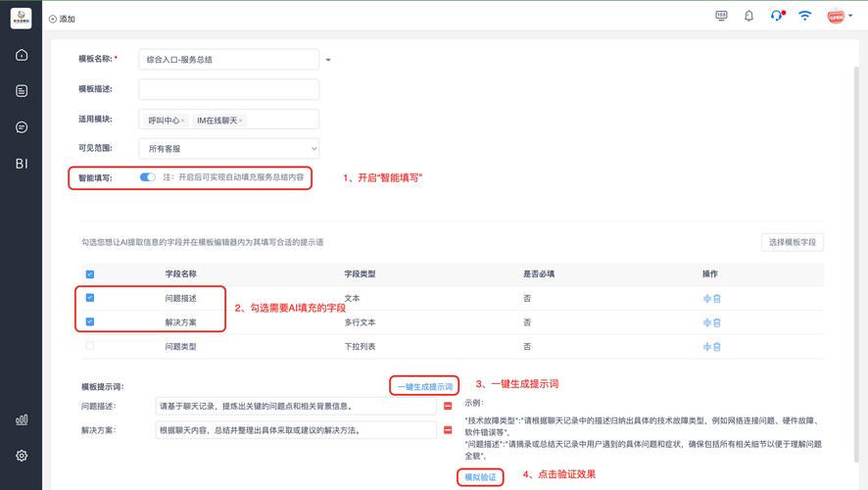
Task: Open the chat bubble icon in the sidebar
Action: tap(22, 127)
